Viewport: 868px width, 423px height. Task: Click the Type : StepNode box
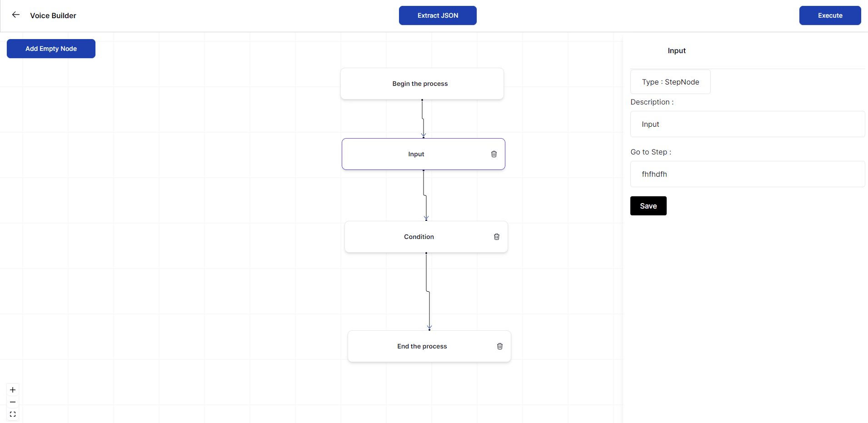pyautogui.click(x=670, y=82)
